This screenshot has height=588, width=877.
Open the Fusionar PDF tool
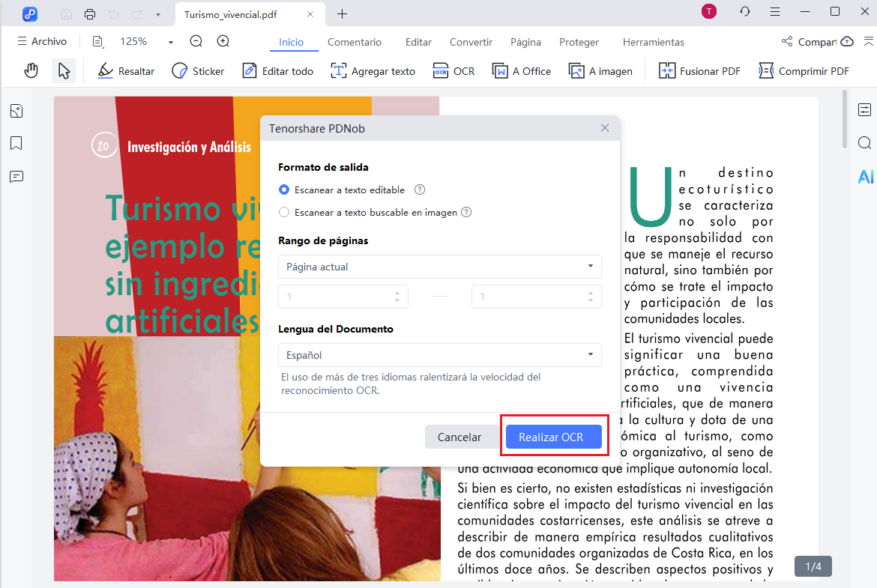click(699, 70)
